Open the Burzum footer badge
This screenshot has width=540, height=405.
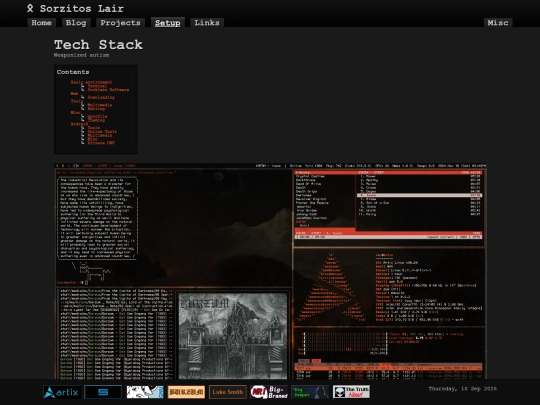coord(186,392)
